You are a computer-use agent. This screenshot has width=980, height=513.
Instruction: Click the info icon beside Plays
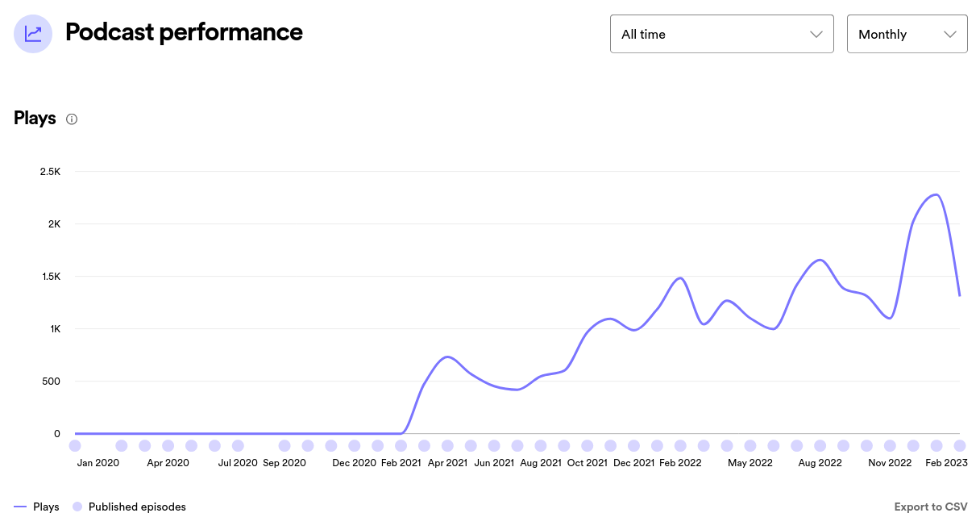pos(72,119)
